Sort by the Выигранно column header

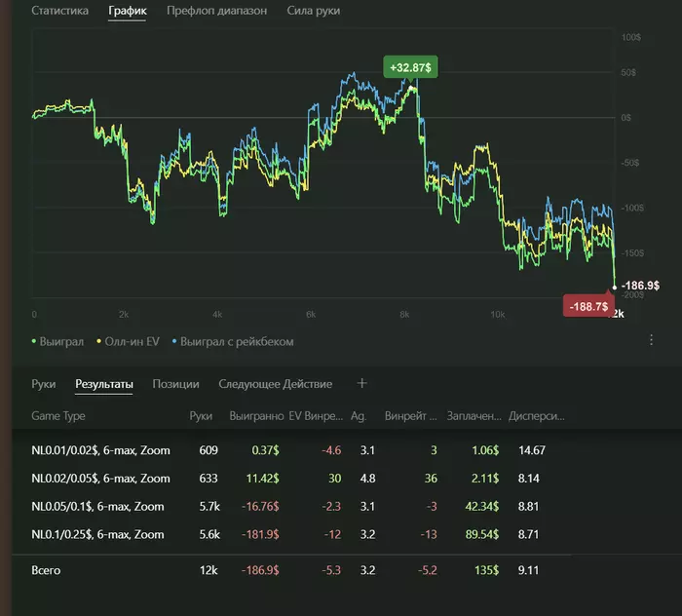[x=255, y=416]
